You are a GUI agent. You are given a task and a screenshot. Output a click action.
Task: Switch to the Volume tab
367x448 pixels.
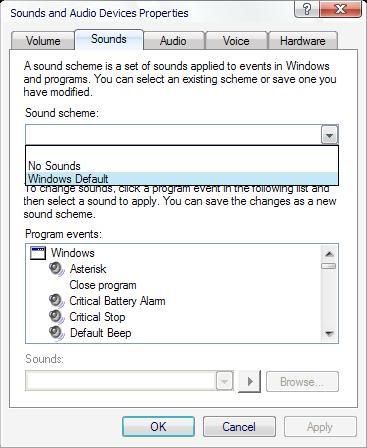click(43, 41)
